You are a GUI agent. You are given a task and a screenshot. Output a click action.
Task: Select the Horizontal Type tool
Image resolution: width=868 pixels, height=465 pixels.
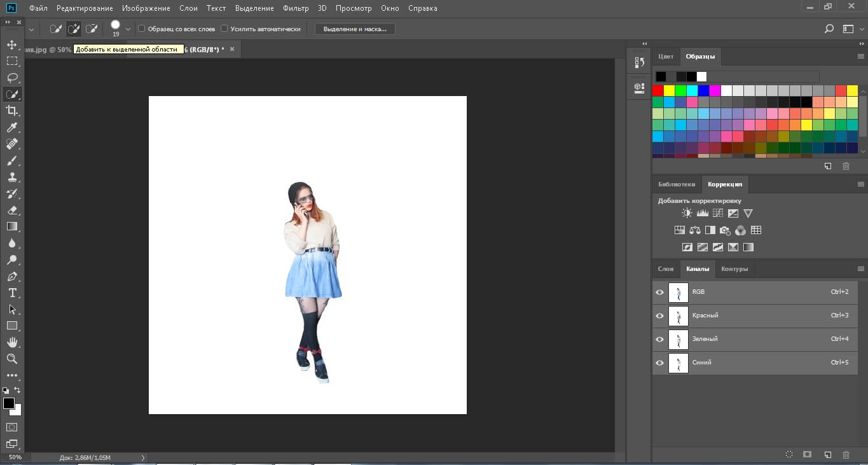pyautogui.click(x=11, y=293)
